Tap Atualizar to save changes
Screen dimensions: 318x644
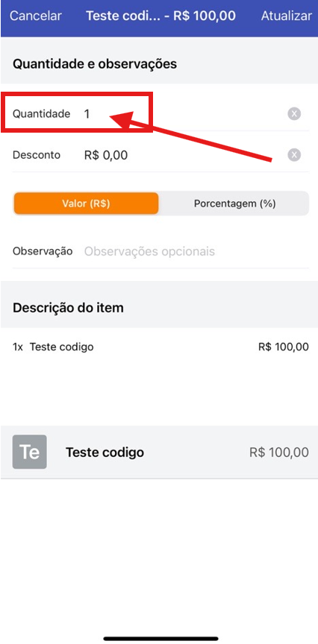(x=287, y=16)
